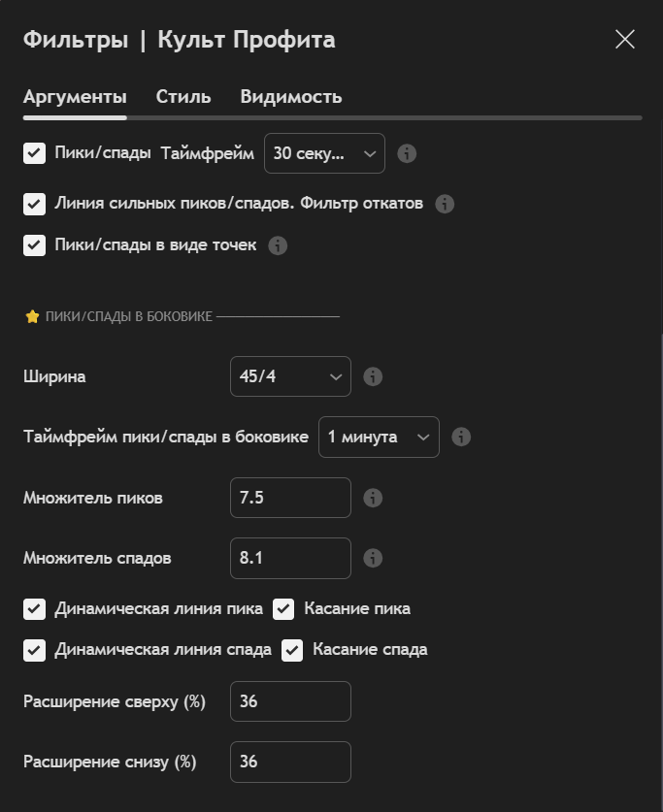The image size is (663, 812).
Task: Disable Касание пика checkbox
Action: click(283, 609)
